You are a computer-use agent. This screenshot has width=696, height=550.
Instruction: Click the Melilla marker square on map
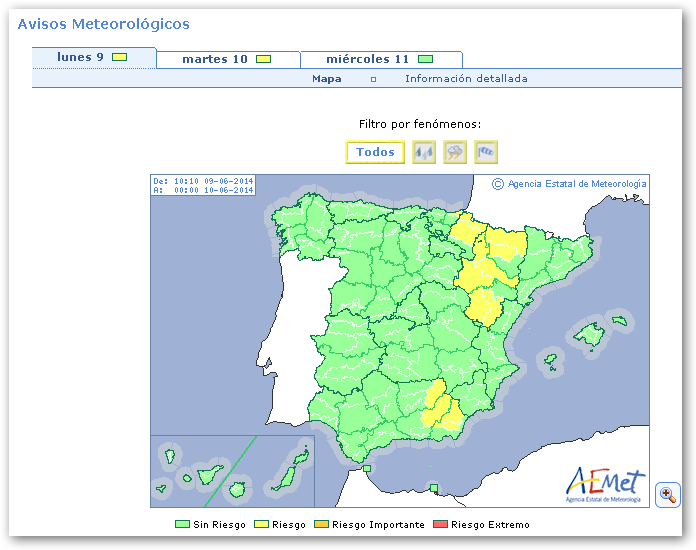click(433, 488)
